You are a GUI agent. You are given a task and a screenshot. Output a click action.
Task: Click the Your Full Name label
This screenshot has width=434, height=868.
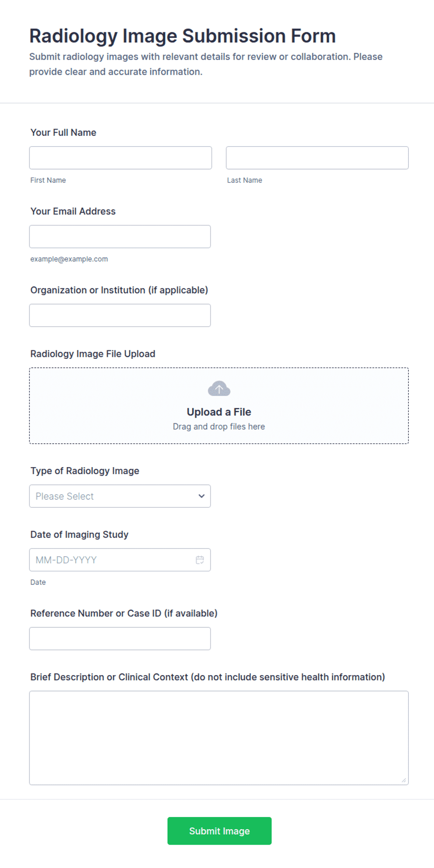pyautogui.click(x=63, y=133)
